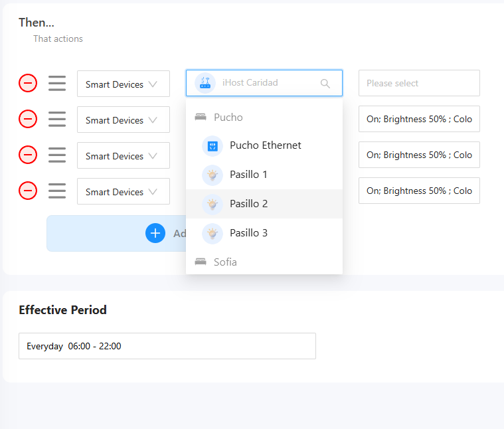Expand second row's Smart Devices dropdown

pos(123,120)
